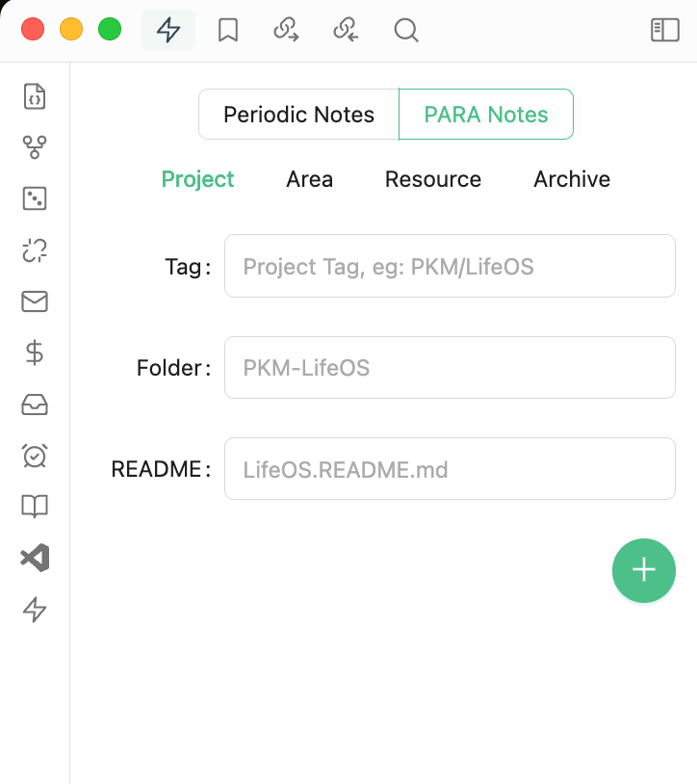Open search from the top toolbar
This screenshot has width=697, height=784.
point(406,30)
